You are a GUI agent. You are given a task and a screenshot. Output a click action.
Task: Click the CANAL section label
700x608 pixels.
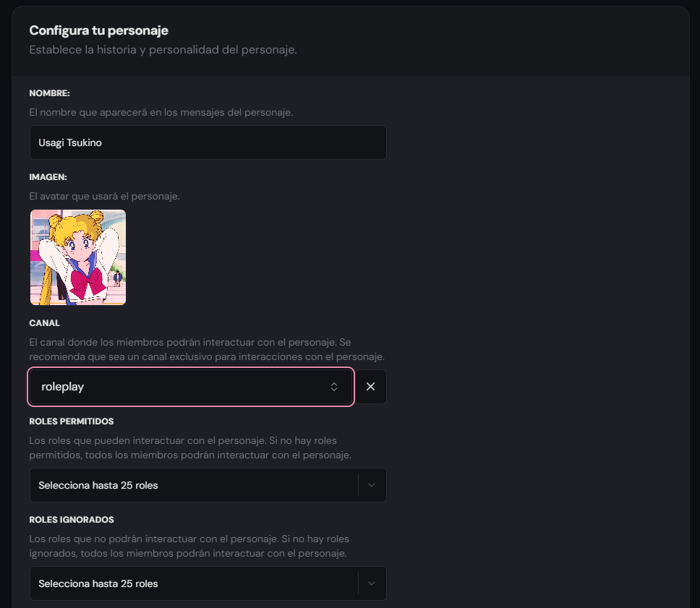pos(45,323)
